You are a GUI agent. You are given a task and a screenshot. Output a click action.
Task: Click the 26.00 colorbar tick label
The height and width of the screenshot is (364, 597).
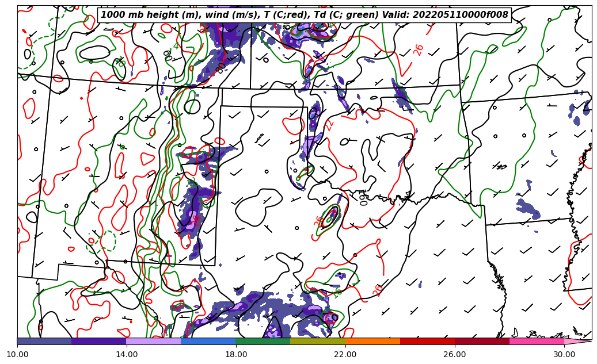click(455, 354)
